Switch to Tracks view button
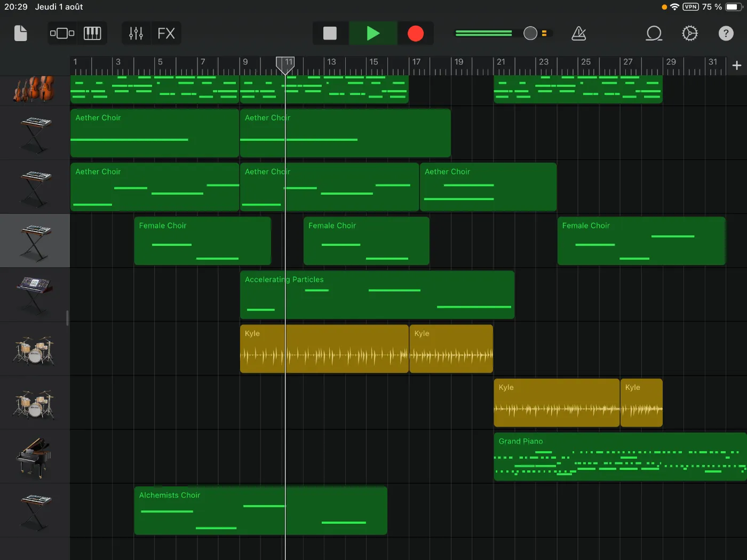The width and height of the screenshot is (747, 560). tap(62, 34)
